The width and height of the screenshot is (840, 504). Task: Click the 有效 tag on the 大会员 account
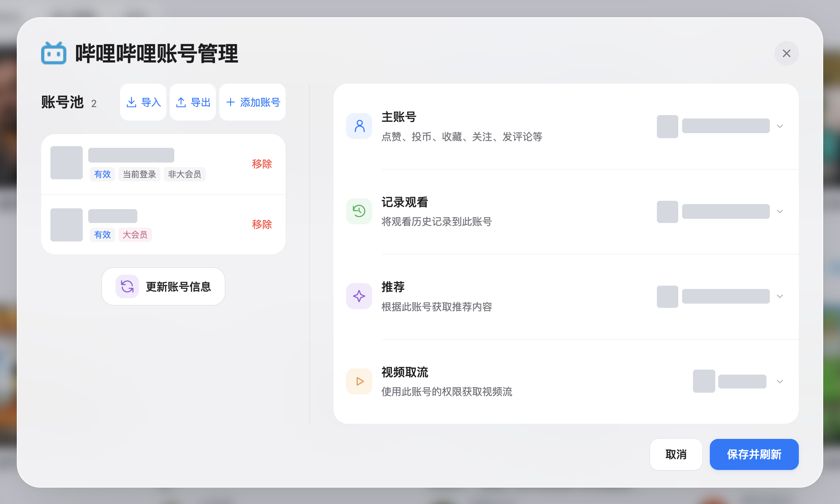pos(102,235)
